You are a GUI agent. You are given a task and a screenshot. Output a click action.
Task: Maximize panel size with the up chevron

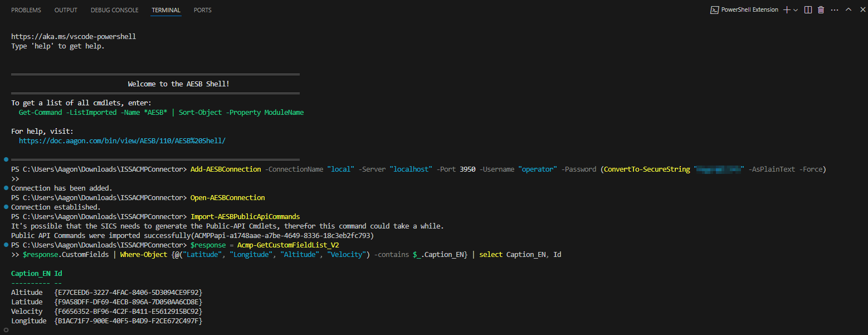coord(848,10)
